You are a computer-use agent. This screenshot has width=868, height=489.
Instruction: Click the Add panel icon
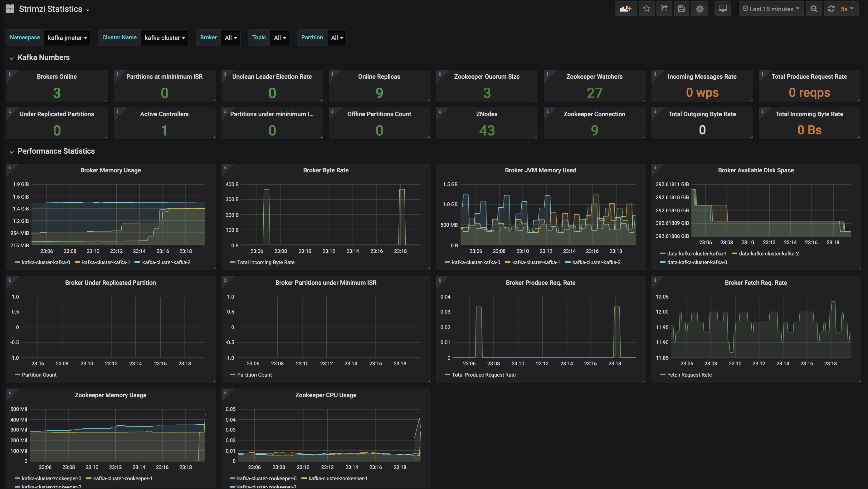pos(625,9)
